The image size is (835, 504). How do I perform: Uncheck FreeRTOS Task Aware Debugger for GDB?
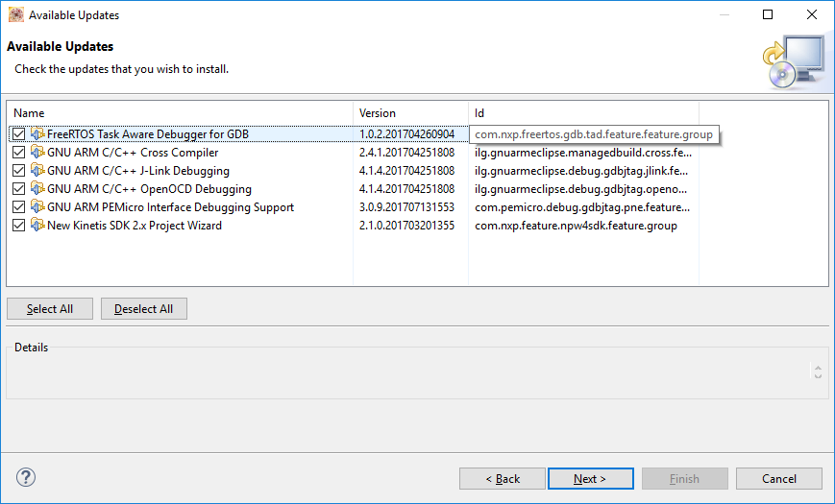[x=19, y=134]
